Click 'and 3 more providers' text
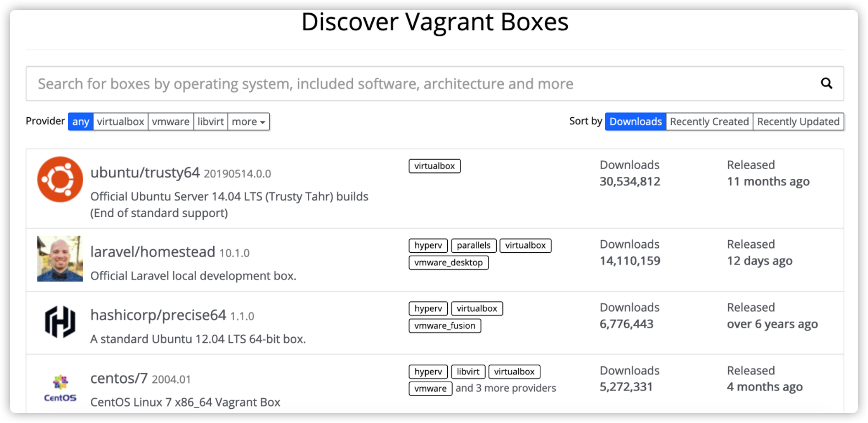The image size is (868, 423). click(506, 388)
